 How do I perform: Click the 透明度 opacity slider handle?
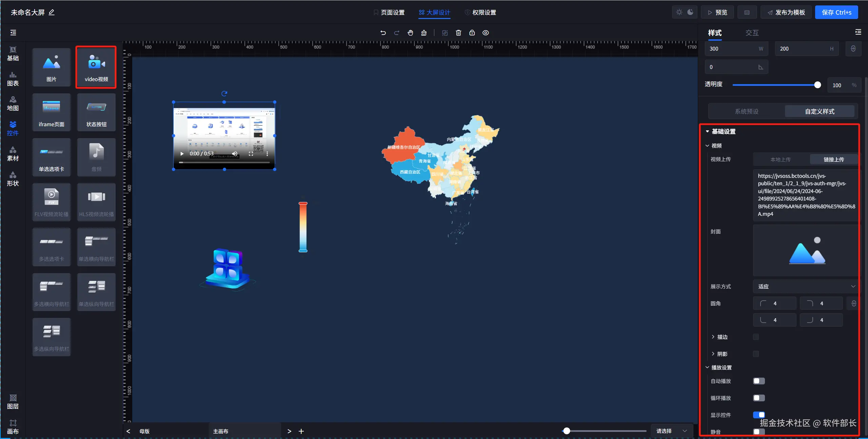click(817, 85)
